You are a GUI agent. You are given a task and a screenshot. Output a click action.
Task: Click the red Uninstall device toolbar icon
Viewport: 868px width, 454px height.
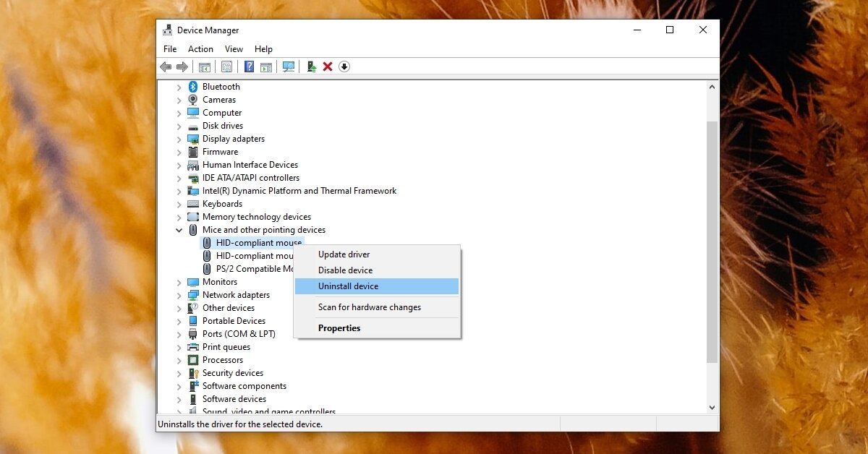(x=328, y=66)
